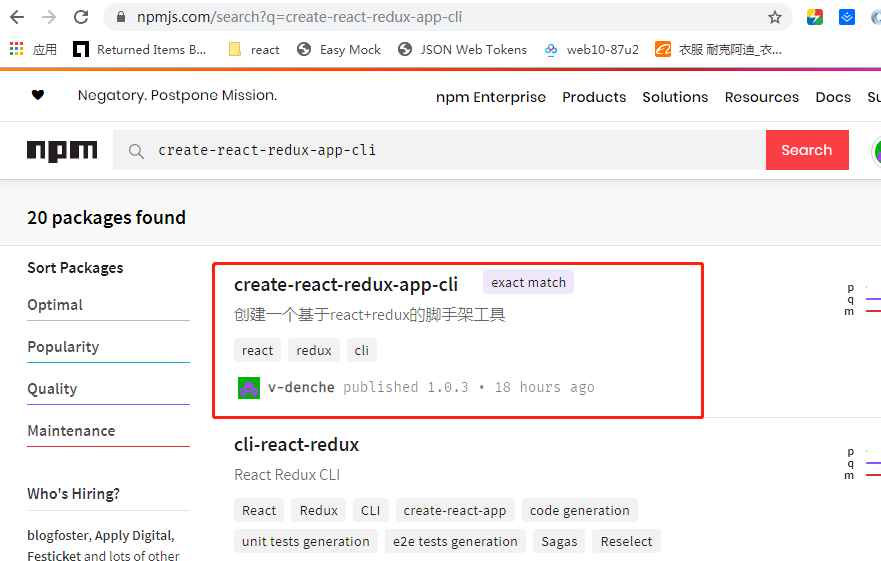Open the Returned Items bookmark
The height and width of the screenshot is (561, 881).
tap(140, 49)
